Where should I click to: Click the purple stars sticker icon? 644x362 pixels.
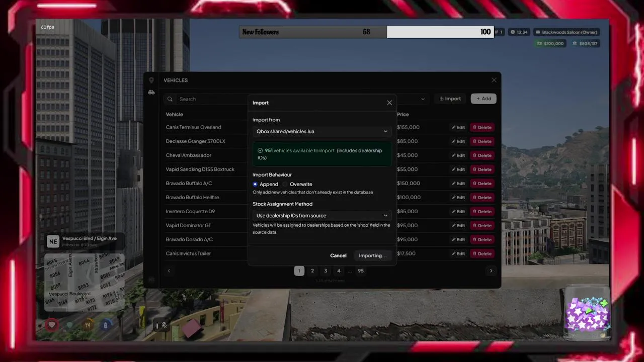587,314
